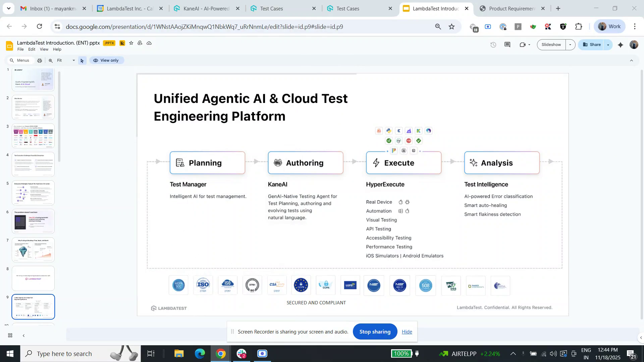
Task: Open the Share dropdown arrow
Action: 607,44
